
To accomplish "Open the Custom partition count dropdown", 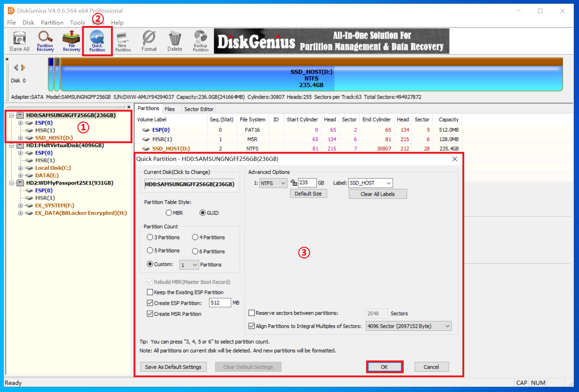I will point(189,265).
